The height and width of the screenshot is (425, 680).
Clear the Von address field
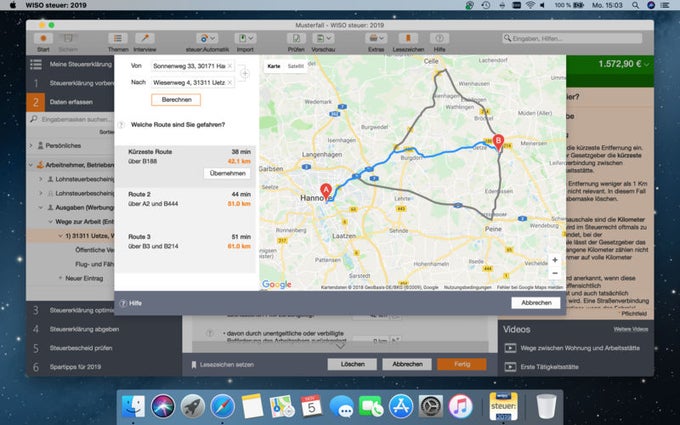tap(230, 66)
